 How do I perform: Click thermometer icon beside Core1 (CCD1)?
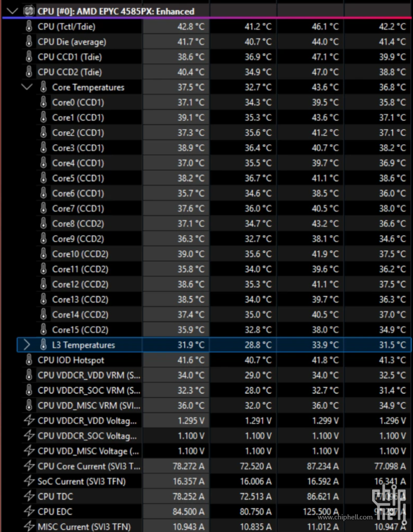click(x=43, y=118)
